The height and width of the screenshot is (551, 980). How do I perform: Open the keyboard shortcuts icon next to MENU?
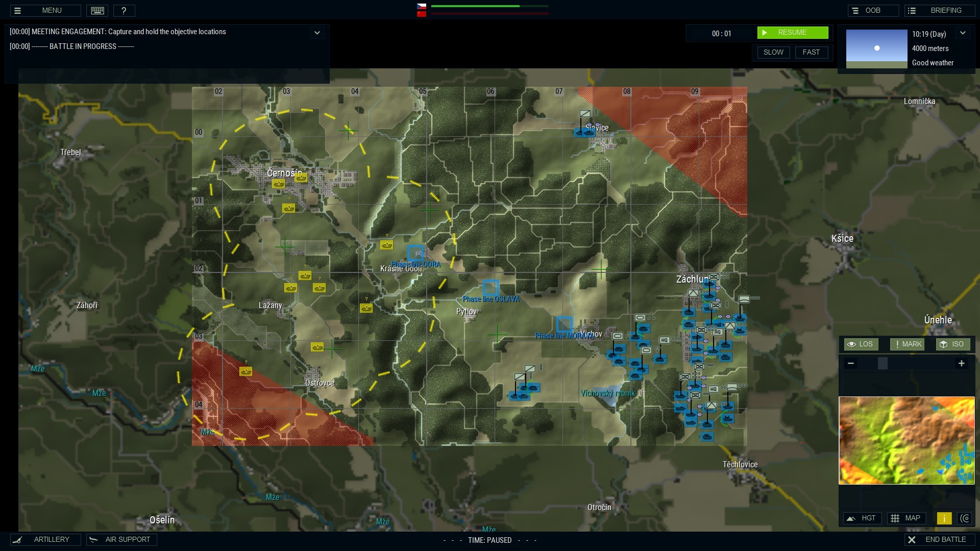coord(97,10)
